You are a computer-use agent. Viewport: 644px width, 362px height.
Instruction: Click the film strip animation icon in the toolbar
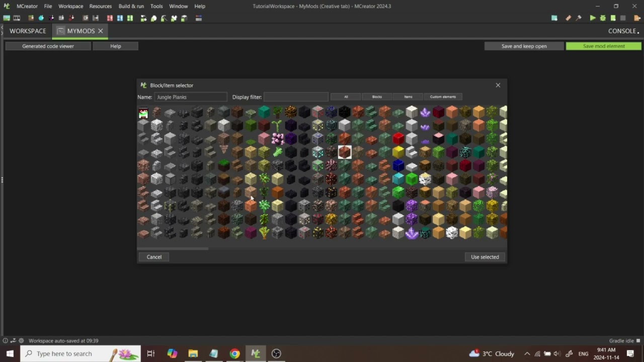pyautogui.click(x=17, y=18)
